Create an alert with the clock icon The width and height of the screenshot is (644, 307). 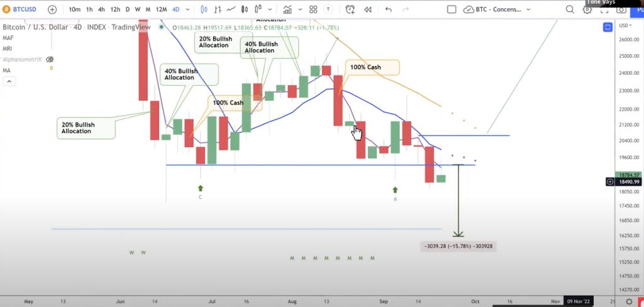[x=350, y=9]
